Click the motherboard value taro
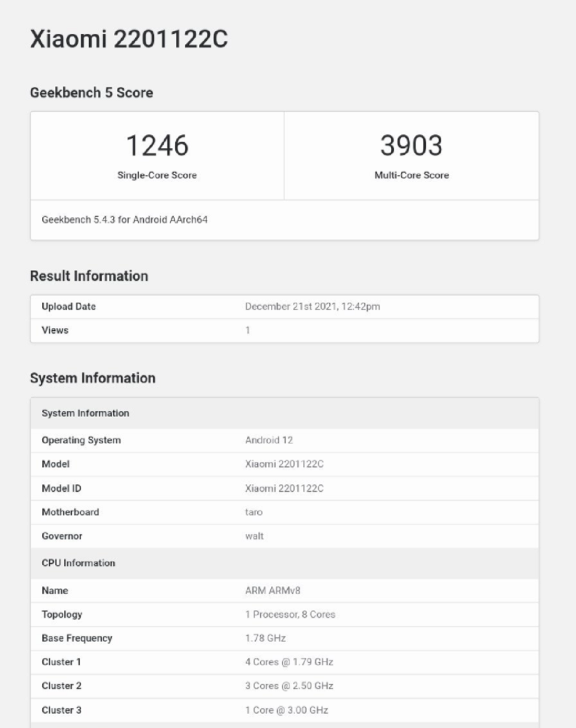 point(253,512)
